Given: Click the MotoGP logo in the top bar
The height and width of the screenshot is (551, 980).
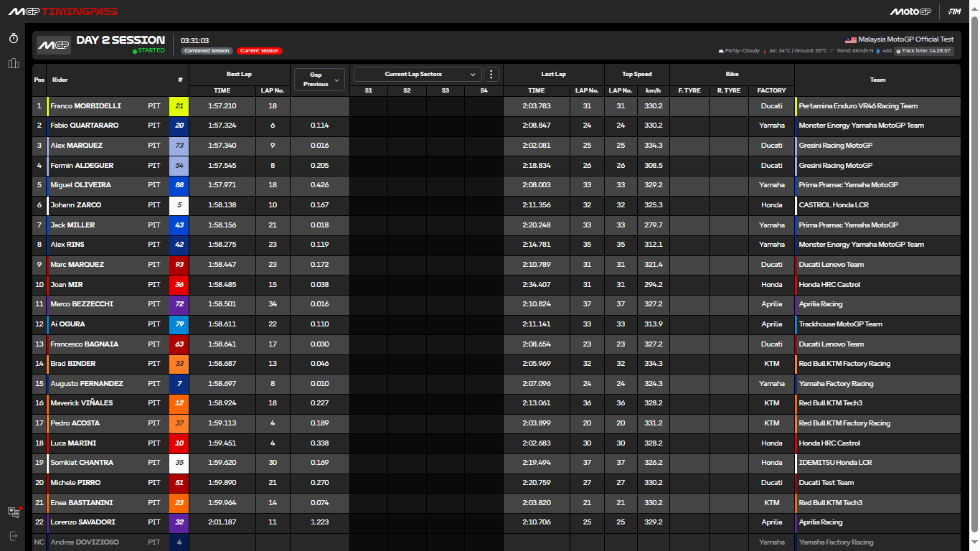Looking at the screenshot, I should 910,11.
